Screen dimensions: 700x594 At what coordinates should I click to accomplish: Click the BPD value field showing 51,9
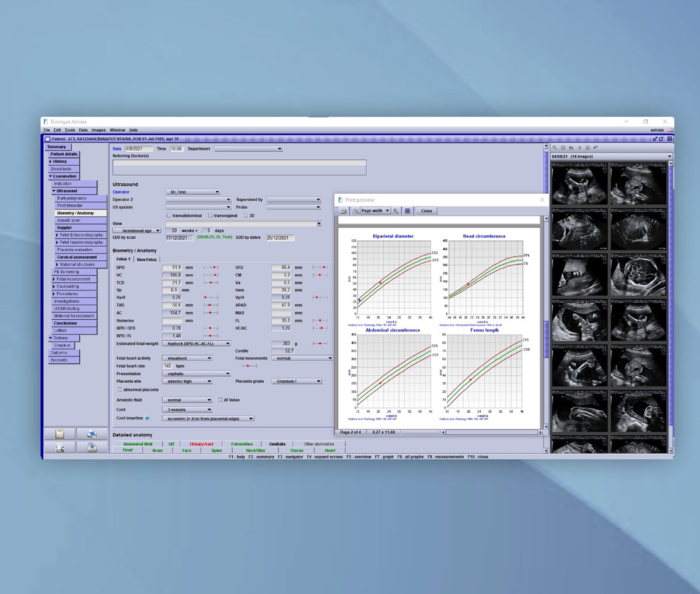pyautogui.click(x=173, y=267)
